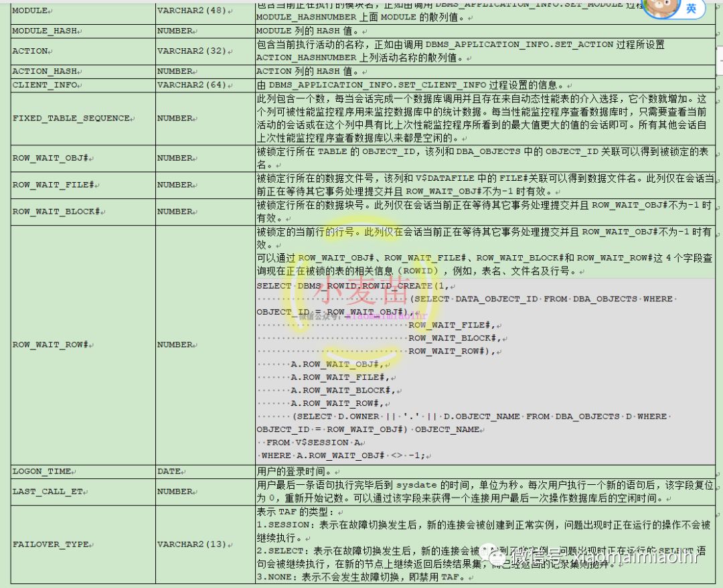The width and height of the screenshot is (723, 588).
Task: Click the 'WHERE A.ROW_WAIT_OBJ# <> -1;' code line
Action: click(343, 455)
